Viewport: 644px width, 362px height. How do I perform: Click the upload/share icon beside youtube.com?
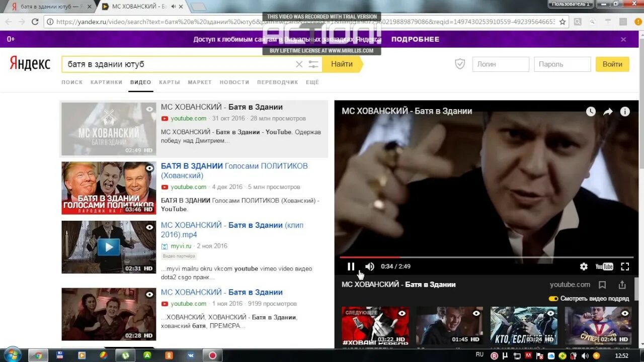click(622, 285)
